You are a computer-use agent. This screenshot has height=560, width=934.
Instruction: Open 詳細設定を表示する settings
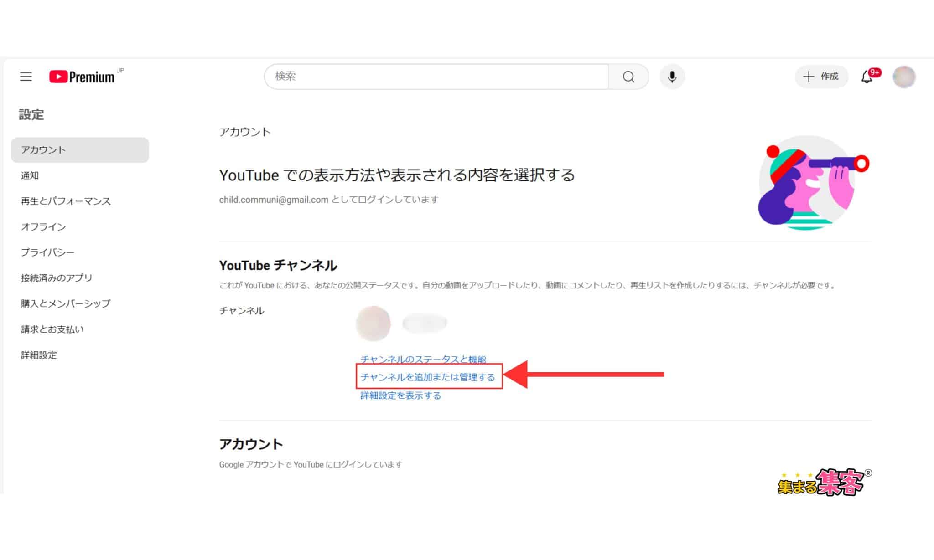point(400,396)
